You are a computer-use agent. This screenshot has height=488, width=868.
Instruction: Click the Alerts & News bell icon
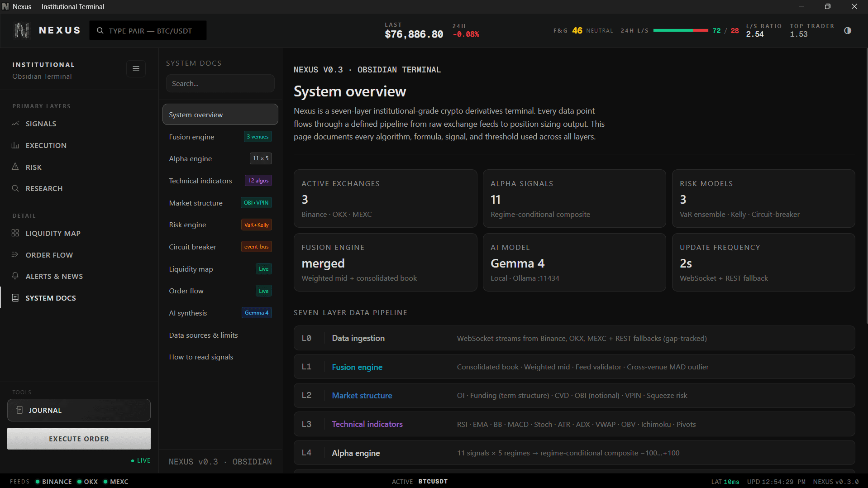[x=15, y=276]
